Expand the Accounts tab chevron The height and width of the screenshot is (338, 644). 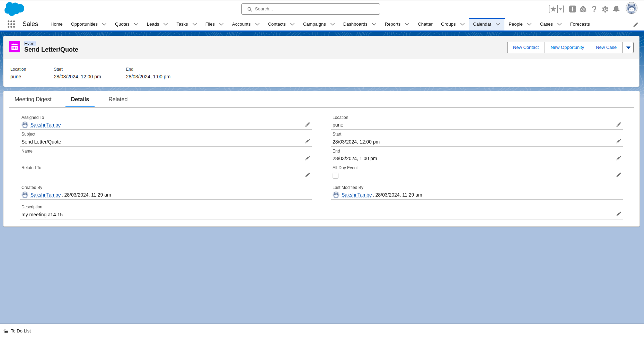[257, 24]
